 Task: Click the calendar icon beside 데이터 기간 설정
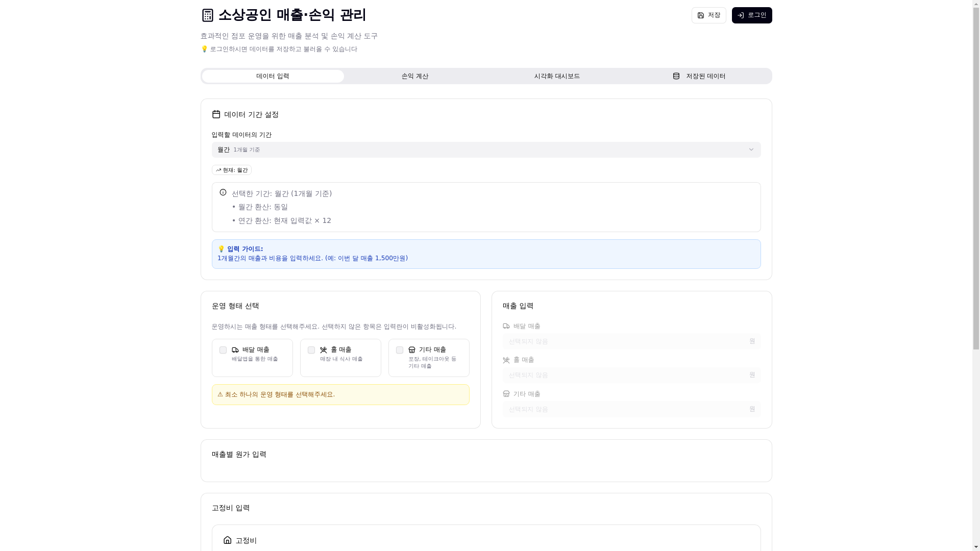216,114
